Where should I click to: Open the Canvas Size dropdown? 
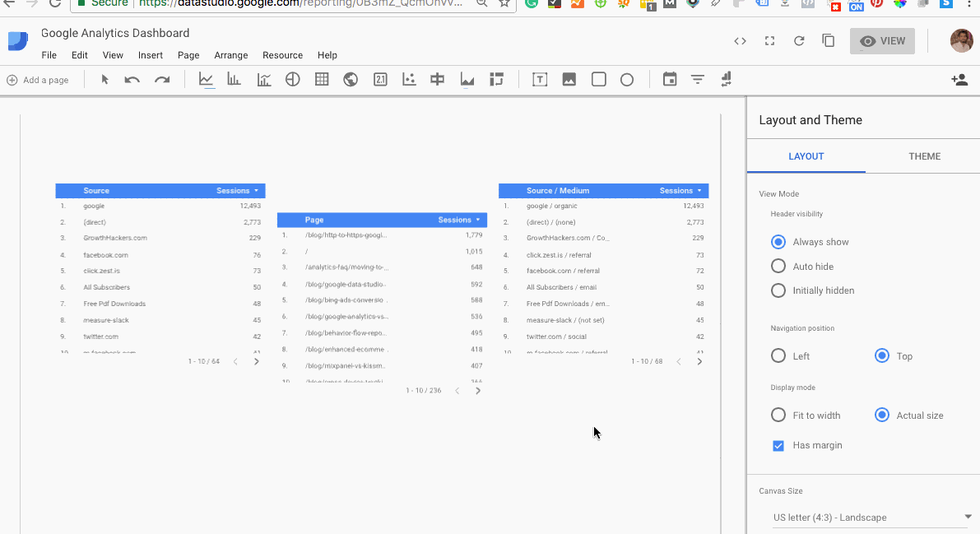point(868,517)
